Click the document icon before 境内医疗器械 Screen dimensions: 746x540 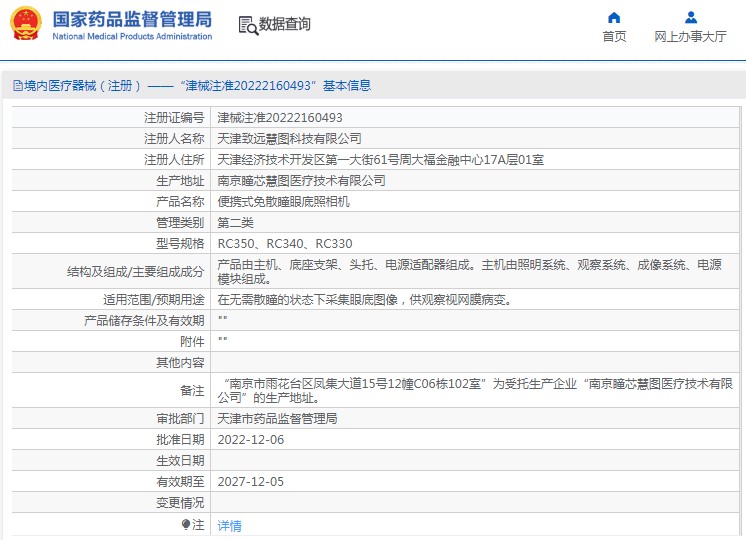(x=18, y=86)
